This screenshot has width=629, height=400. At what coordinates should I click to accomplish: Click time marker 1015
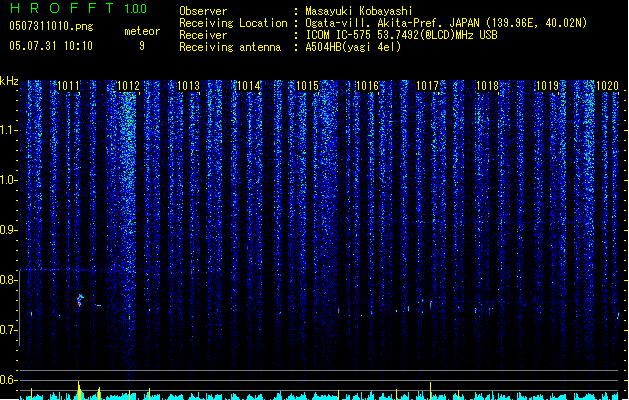(x=308, y=86)
